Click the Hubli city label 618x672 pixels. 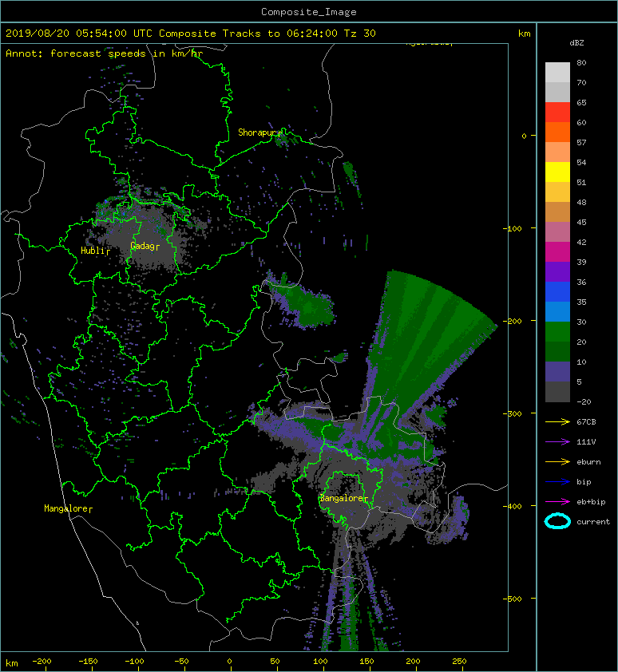tap(95, 251)
